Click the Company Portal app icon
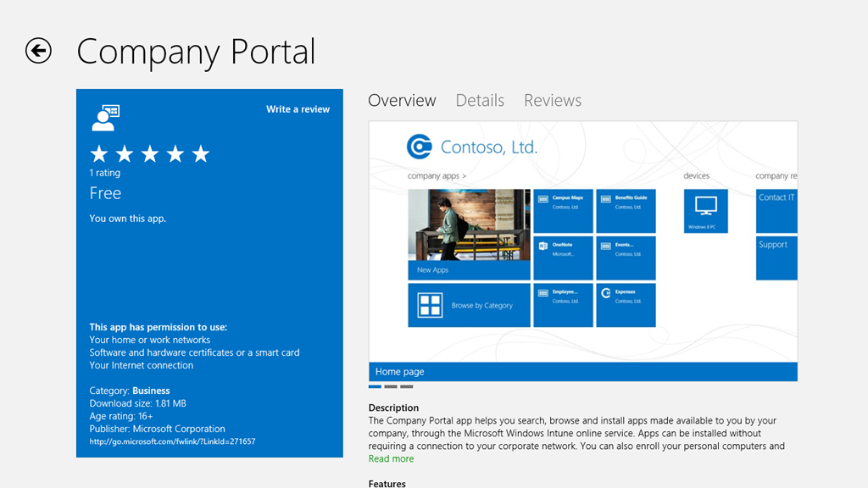 [105, 118]
